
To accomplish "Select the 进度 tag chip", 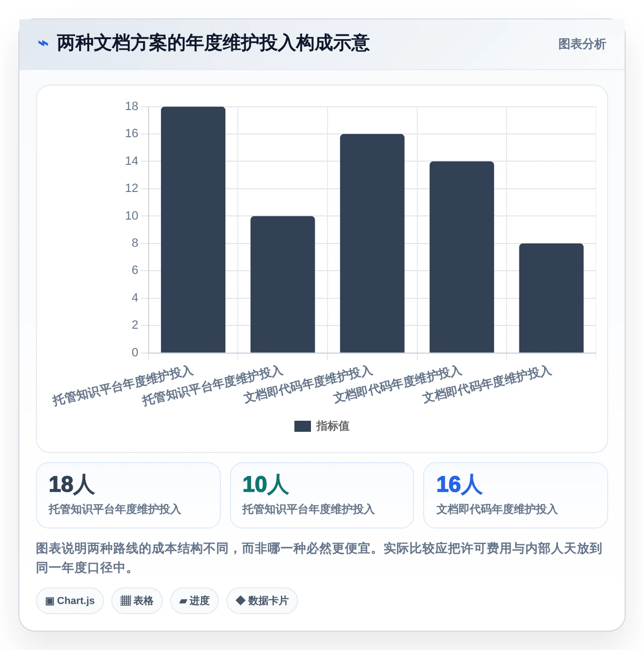I will [x=195, y=601].
